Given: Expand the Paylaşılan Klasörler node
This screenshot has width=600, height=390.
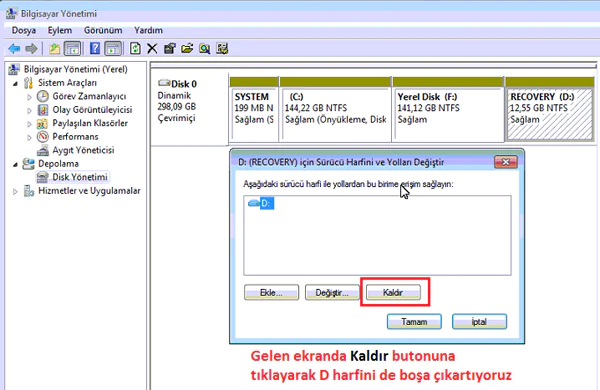Looking at the screenshot, I should coord(29,124).
